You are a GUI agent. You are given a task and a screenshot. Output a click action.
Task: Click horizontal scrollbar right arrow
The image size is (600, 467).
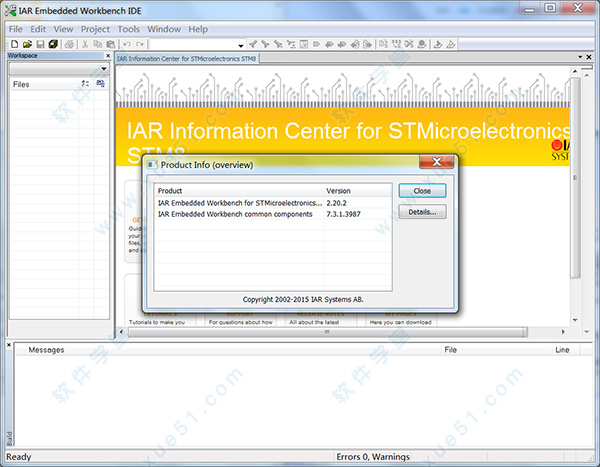pos(563,332)
